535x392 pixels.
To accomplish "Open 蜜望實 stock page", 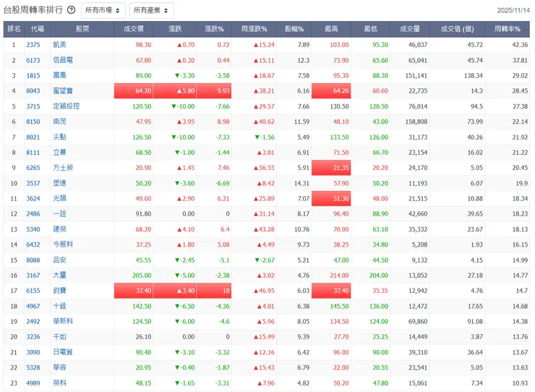I will [63, 91].
